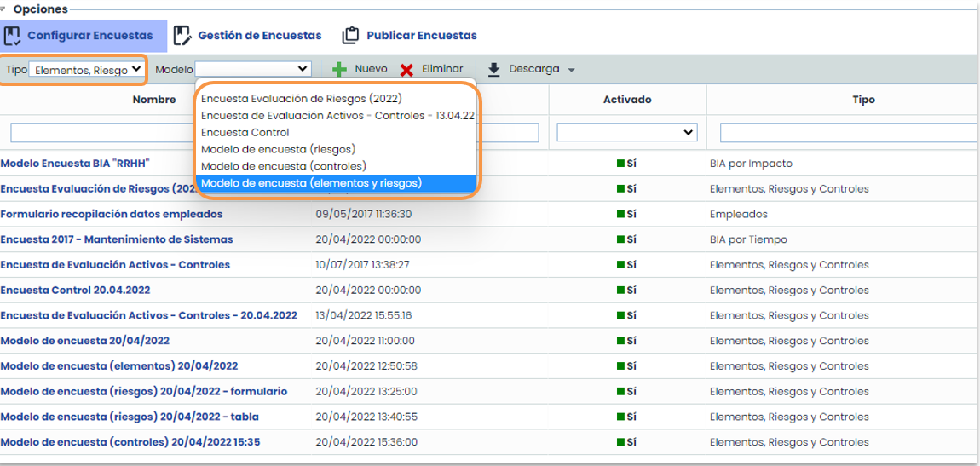Select Encuesta Control from the list
The image size is (980, 466).
[x=245, y=132]
